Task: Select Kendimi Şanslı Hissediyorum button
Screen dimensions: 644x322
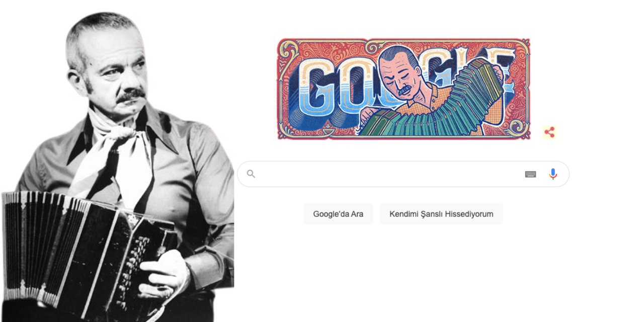Action: click(441, 214)
